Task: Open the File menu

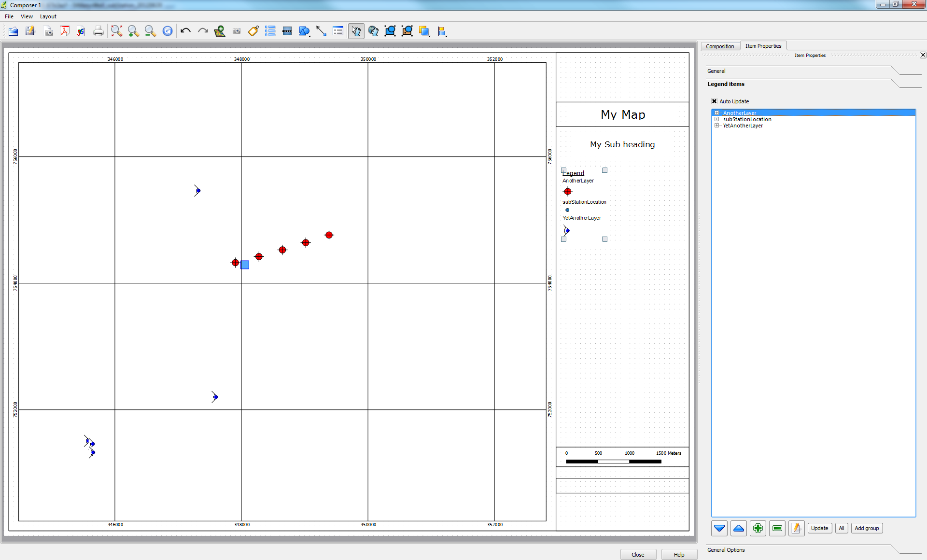Action: [x=9, y=16]
